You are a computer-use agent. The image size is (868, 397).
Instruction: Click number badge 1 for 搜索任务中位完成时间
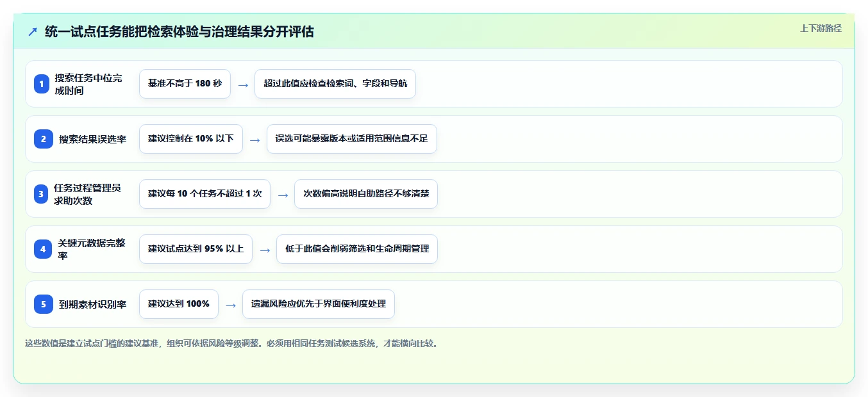pyautogui.click(x=42, y=84)
